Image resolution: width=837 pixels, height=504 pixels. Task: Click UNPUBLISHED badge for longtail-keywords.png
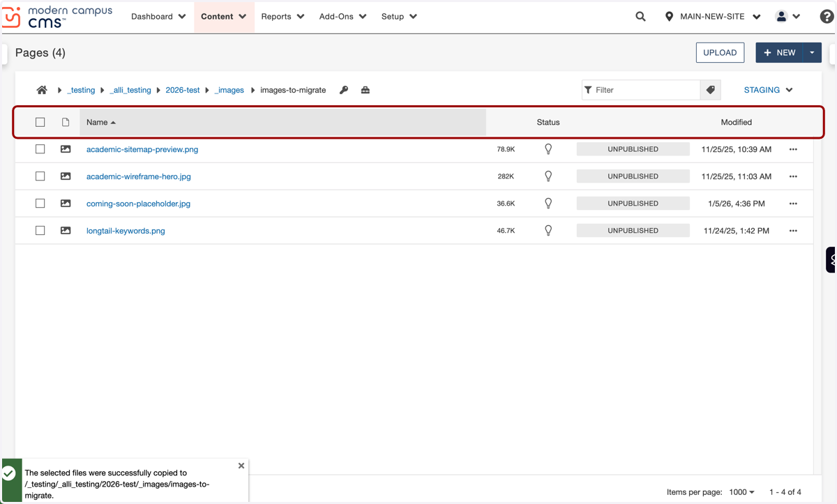coord(633,231)
